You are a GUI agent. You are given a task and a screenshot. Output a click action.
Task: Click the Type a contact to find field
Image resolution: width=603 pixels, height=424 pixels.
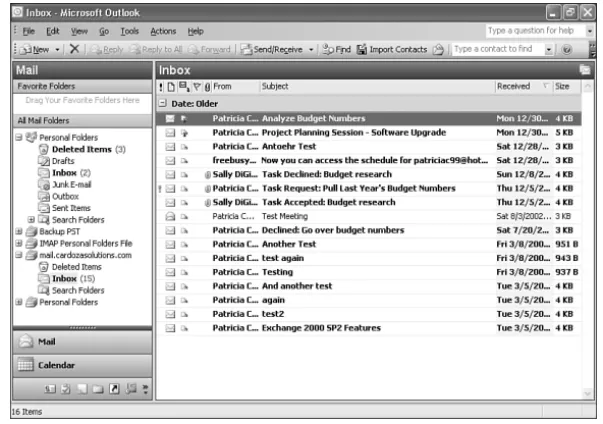(498, 49)
